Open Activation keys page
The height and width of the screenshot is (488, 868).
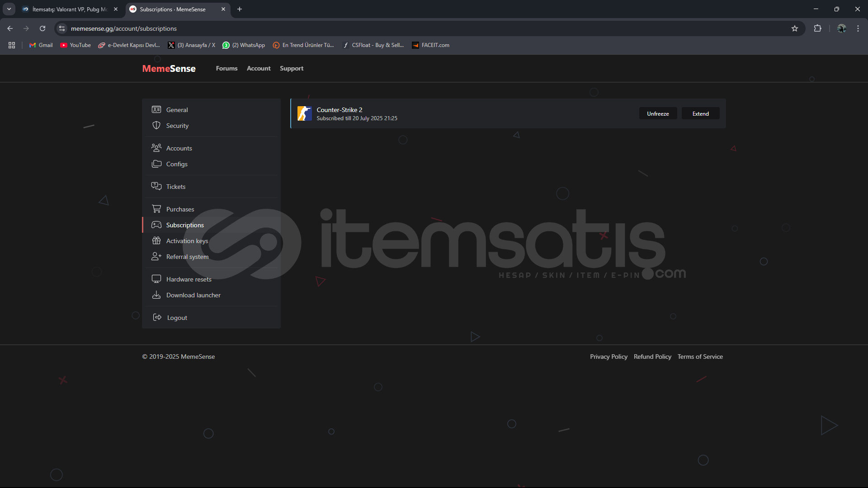click(x=211, y=241)
